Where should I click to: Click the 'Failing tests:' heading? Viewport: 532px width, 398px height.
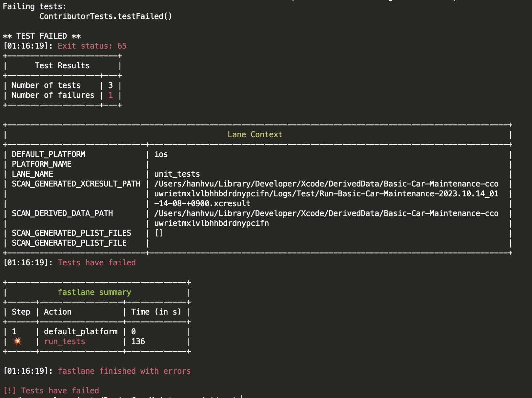(35, 7)
